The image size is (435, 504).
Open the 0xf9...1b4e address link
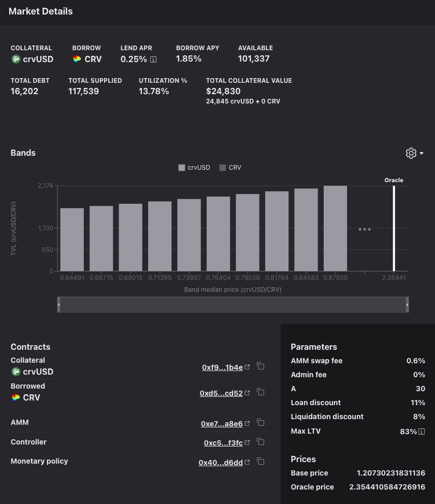[x=222, y=367]
